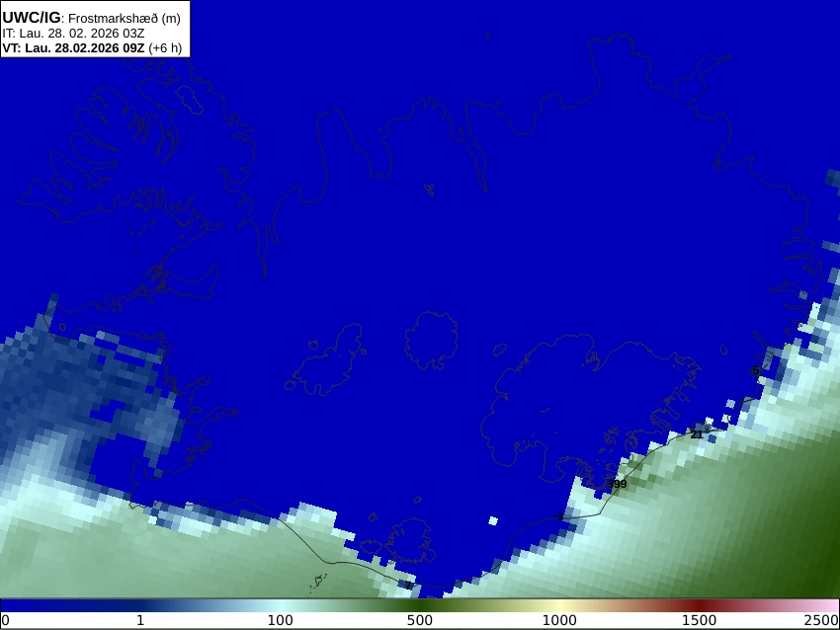This screenshot has height=630, width=840.
Task: Click the 'UWC/IG: Frostmarkshæð (m)' title text
Action: (x=91, y=18)
